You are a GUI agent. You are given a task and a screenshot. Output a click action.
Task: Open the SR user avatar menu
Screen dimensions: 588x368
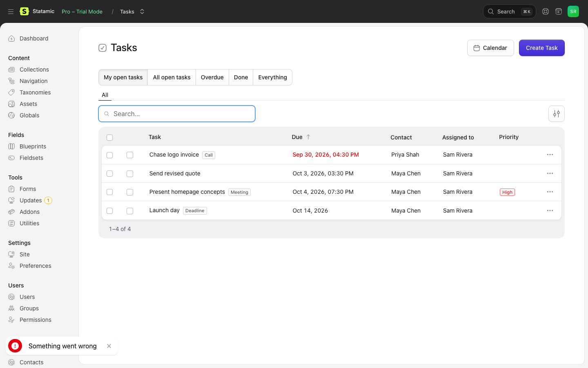[573, 11]
